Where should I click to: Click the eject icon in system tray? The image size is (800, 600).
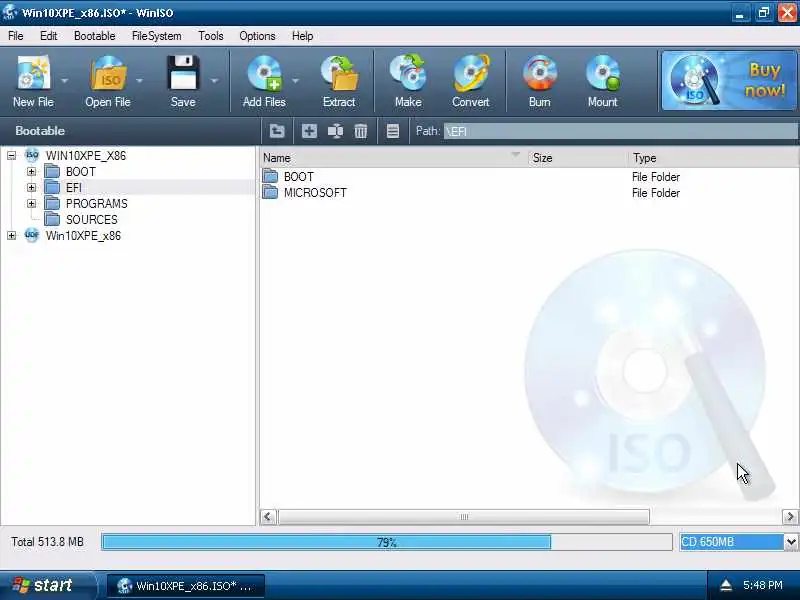coord(726,585)
